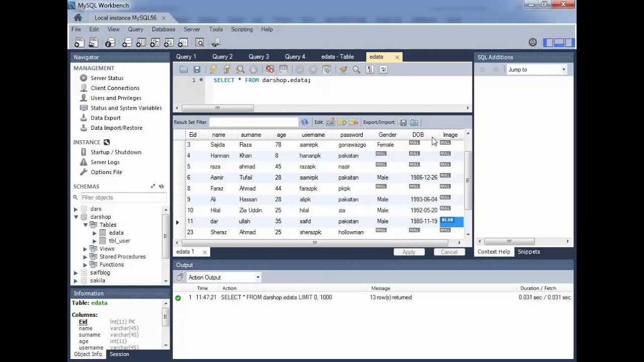Screen dimensions: 644x362
Task: Toggle the right sidebar panel visibility
Action: pyautogui.click(x=570, y=43)
